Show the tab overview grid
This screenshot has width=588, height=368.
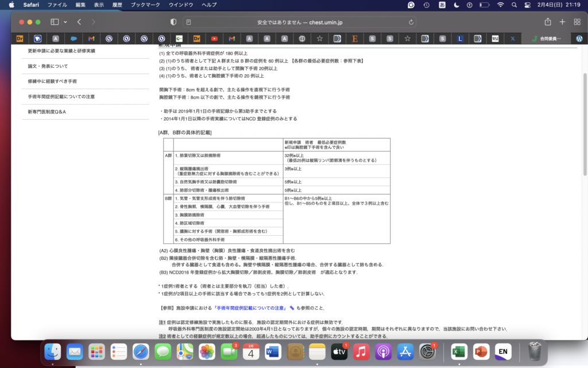tap(577, 22)
